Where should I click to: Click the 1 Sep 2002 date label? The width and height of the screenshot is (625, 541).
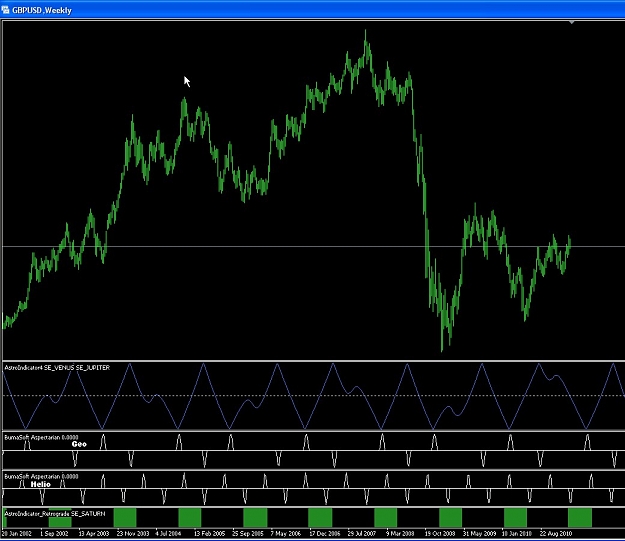coord(54,533)
